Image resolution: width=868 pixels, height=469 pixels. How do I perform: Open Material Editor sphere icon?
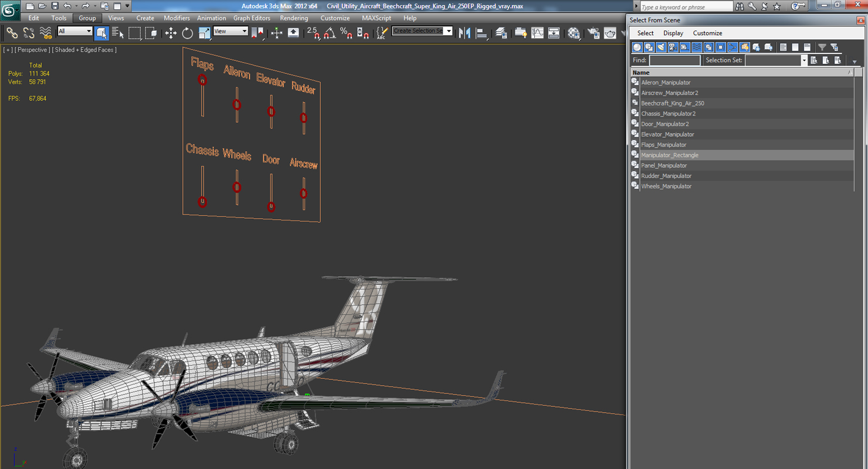(574, 33)
